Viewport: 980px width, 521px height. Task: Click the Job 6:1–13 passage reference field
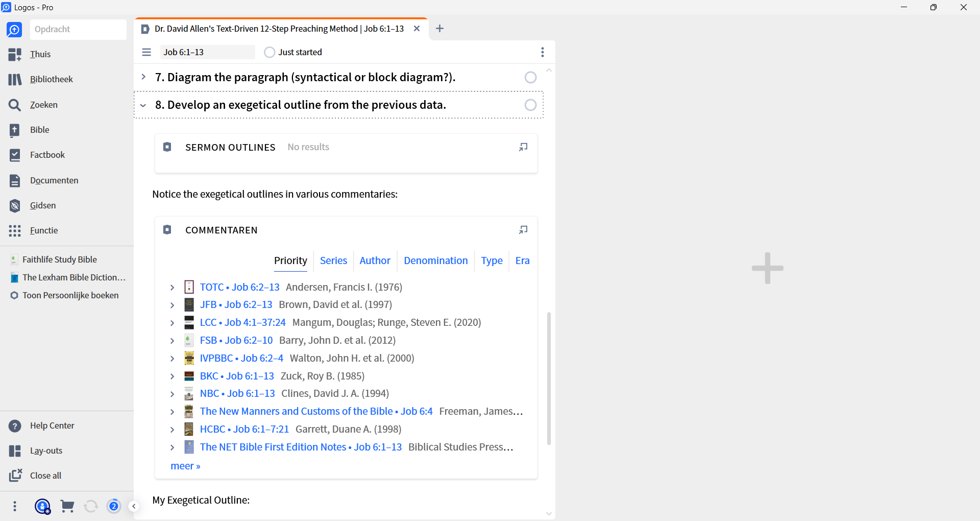[207, 52]
